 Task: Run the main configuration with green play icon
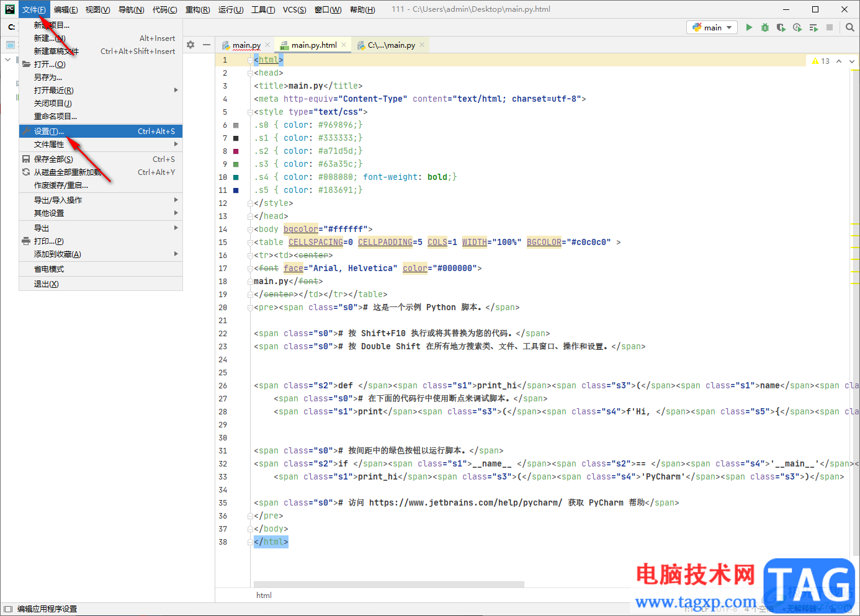(x=749, y=27)
